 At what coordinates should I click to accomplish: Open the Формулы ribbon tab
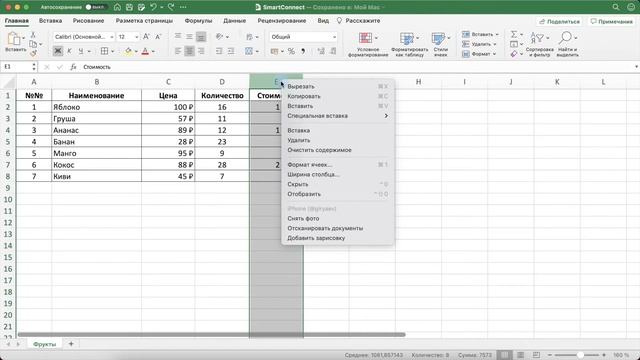198,21
